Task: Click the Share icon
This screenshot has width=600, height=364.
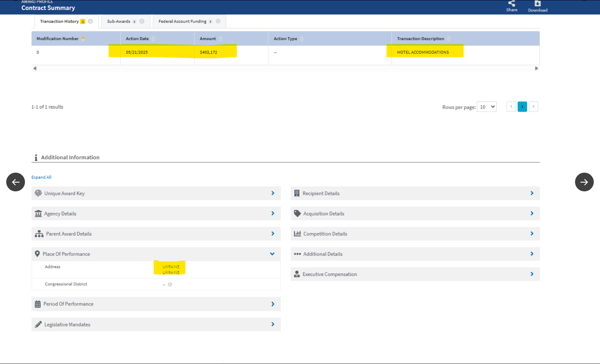Action: (x=512, y=4)
